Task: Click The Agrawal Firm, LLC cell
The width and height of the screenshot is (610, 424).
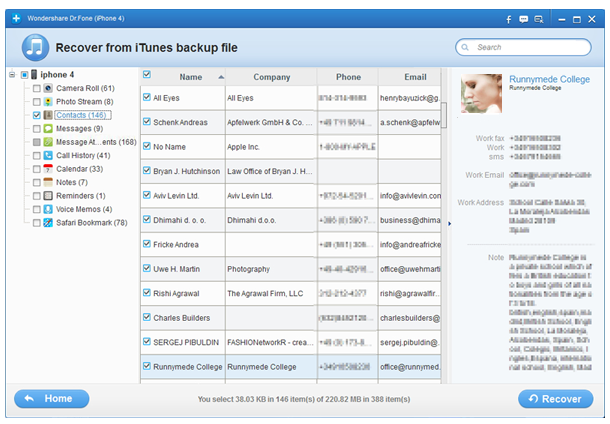Action: click(271, 293)
